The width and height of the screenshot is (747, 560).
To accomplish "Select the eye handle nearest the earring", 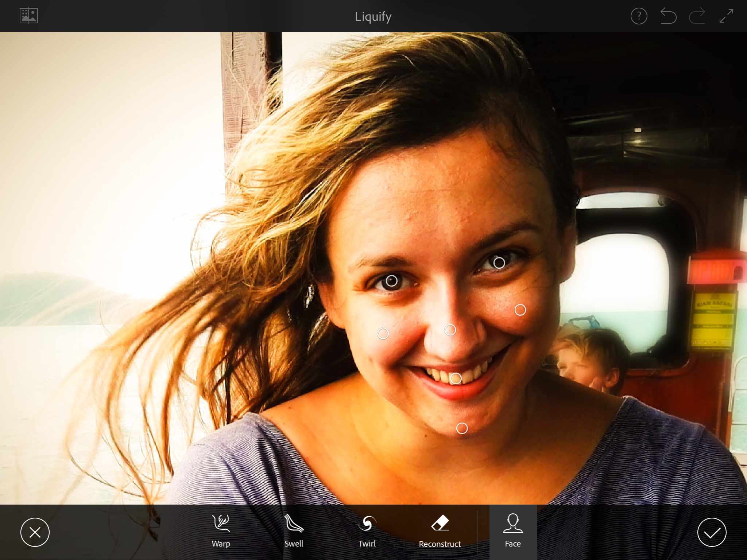I will [391, 281].
